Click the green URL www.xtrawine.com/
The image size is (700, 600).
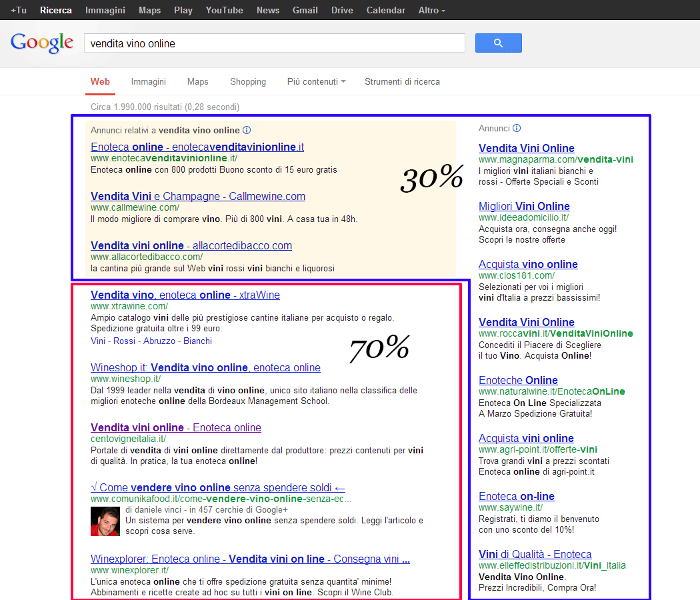click(x=129, y=306)
